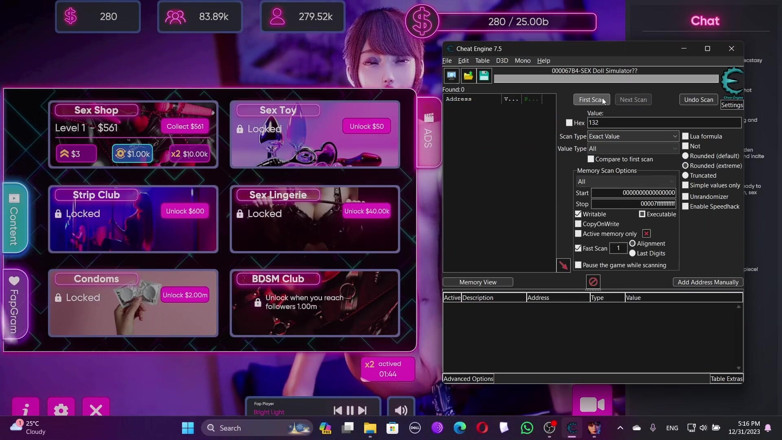Screen dimensions: 782x440
Task: Toggle the Fast Scan checkbox
Action: pos(578,248)
